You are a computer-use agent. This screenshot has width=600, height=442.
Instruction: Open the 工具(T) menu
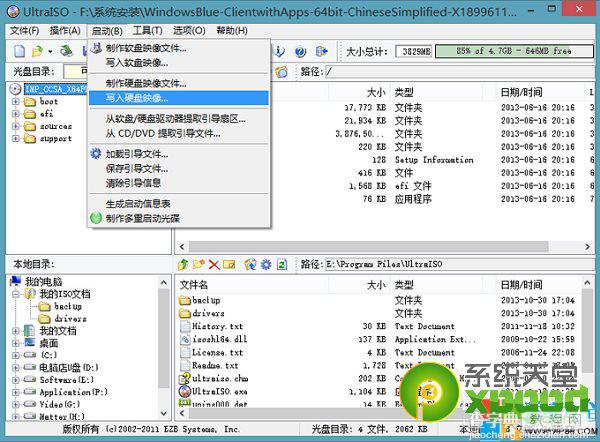click(x=147, y=31)
